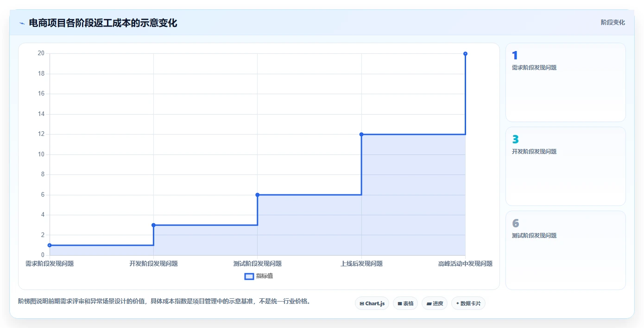The height and width of the screenshot is (328, 644).
Task: Select the data point at 需求阶段发现问题
Action: coord(50,245)
